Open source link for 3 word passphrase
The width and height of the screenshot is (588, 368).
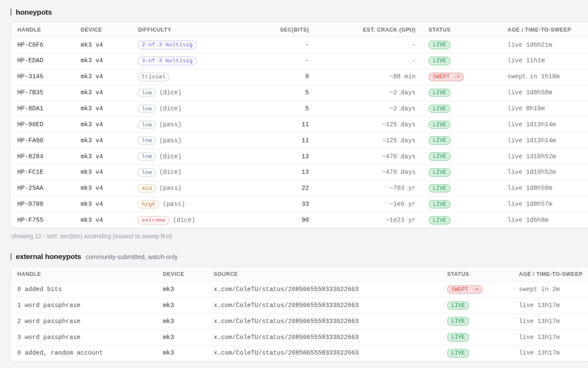[x=286, y=337]
